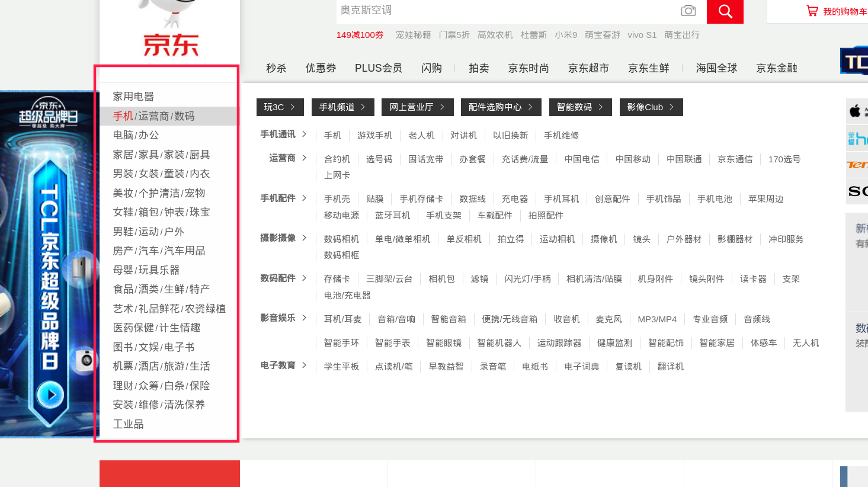
Task: Open 以旧换新 link
Action: point(510,136)
